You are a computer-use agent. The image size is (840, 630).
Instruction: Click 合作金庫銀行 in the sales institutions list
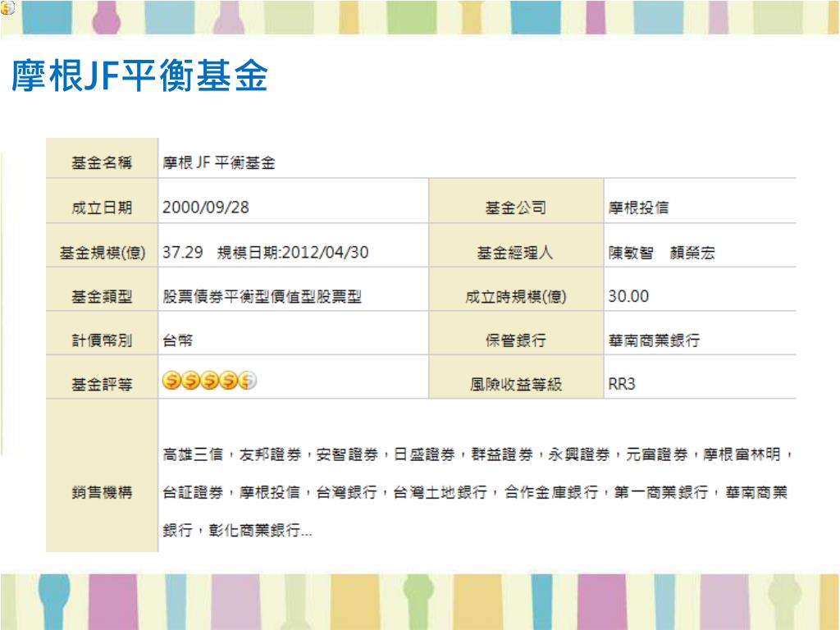click(551, 492)
